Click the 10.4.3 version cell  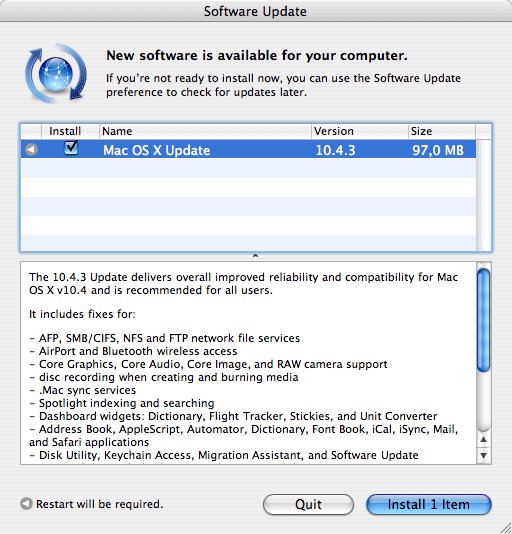point(336,150)
